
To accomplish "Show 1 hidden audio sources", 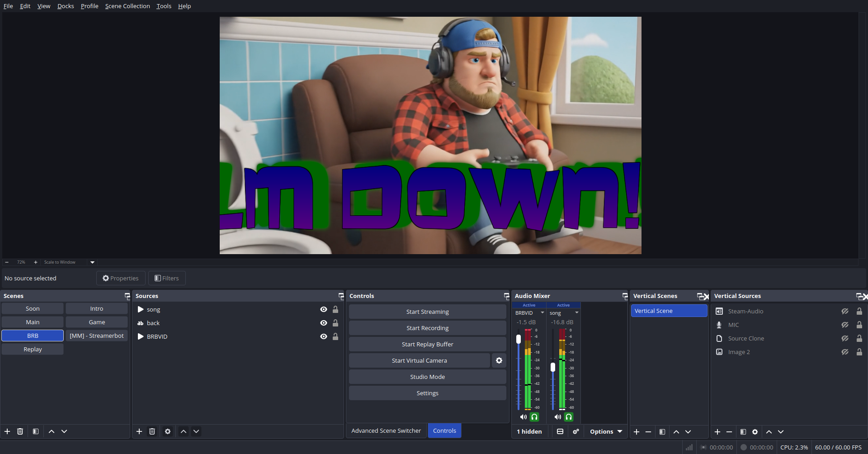I will coord(529,431).
